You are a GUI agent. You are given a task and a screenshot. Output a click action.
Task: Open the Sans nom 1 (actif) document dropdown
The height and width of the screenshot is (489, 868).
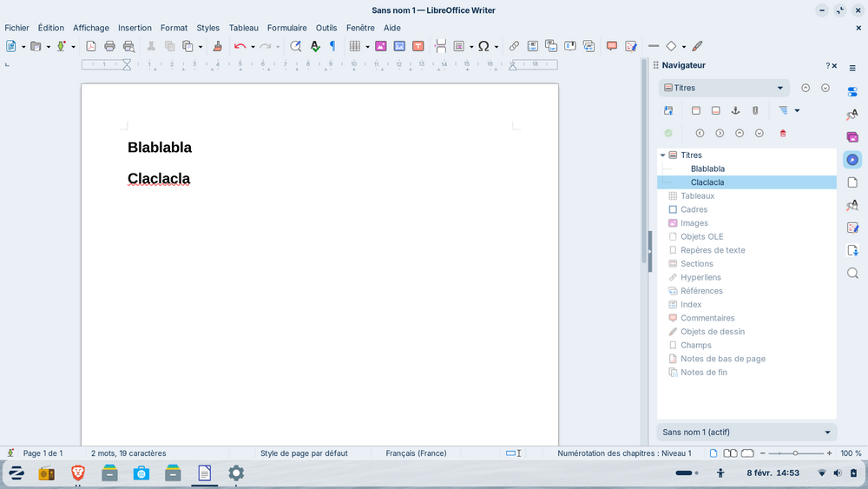746,432
